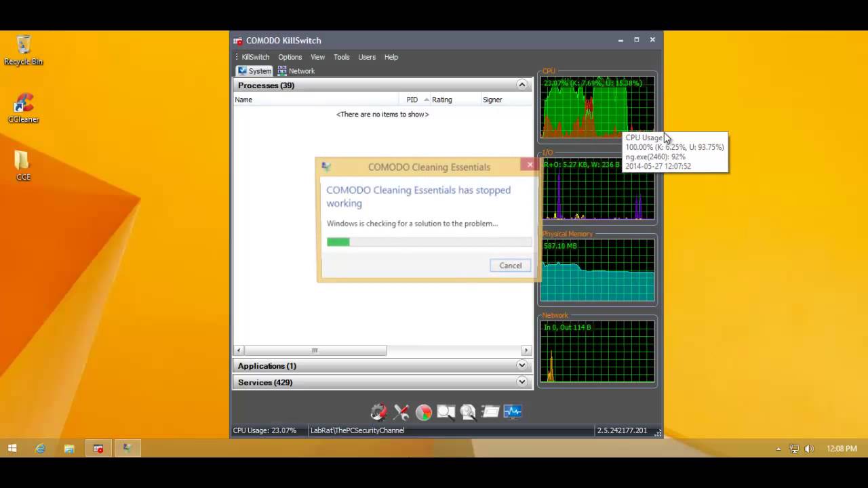This screenshot has width=868, height=488.
Task: Launch Internet Explorer from the taskbar
Action: click(x=41, y=448)
